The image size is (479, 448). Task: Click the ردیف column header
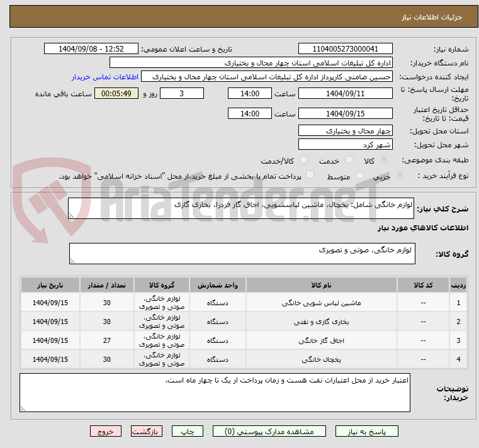tap(458, 285)
